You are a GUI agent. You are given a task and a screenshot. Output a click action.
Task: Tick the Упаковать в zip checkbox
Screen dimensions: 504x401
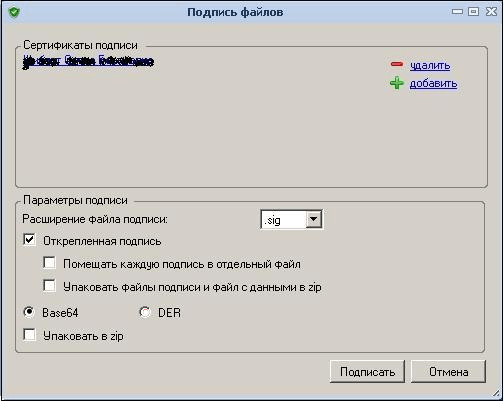(30, 335)
